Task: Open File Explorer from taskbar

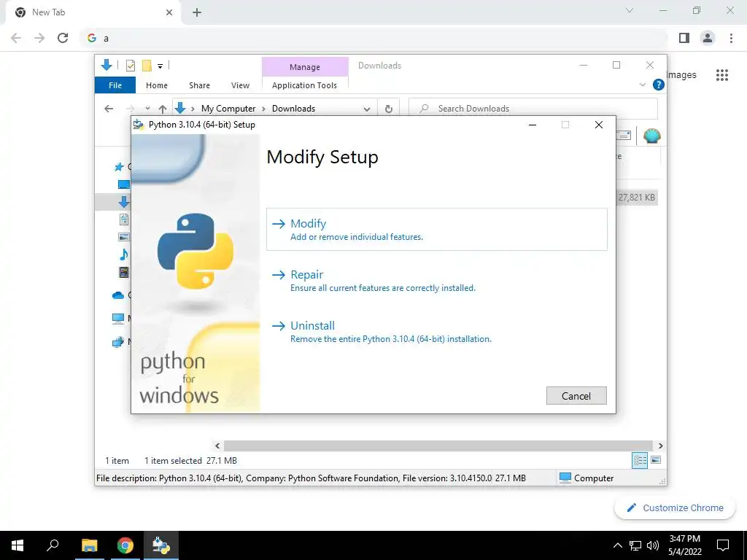Action: click(89, 545)
